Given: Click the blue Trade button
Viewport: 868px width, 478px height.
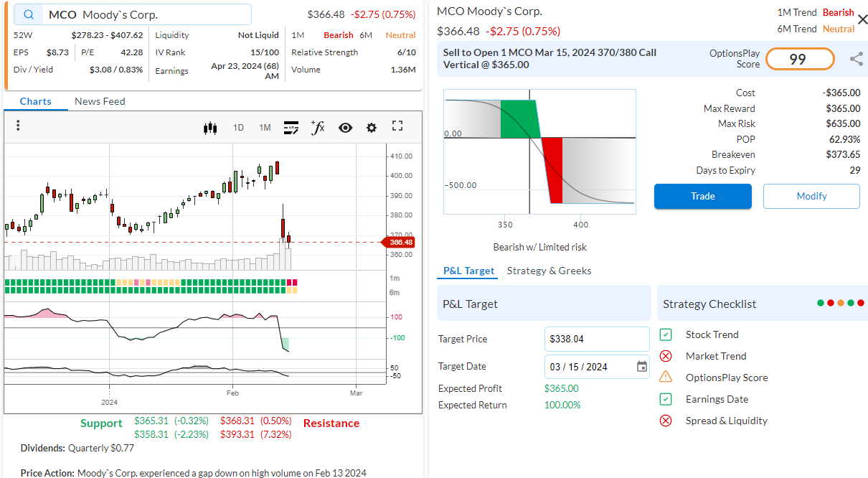Looking at the screenshot, I should pos(703,196).
